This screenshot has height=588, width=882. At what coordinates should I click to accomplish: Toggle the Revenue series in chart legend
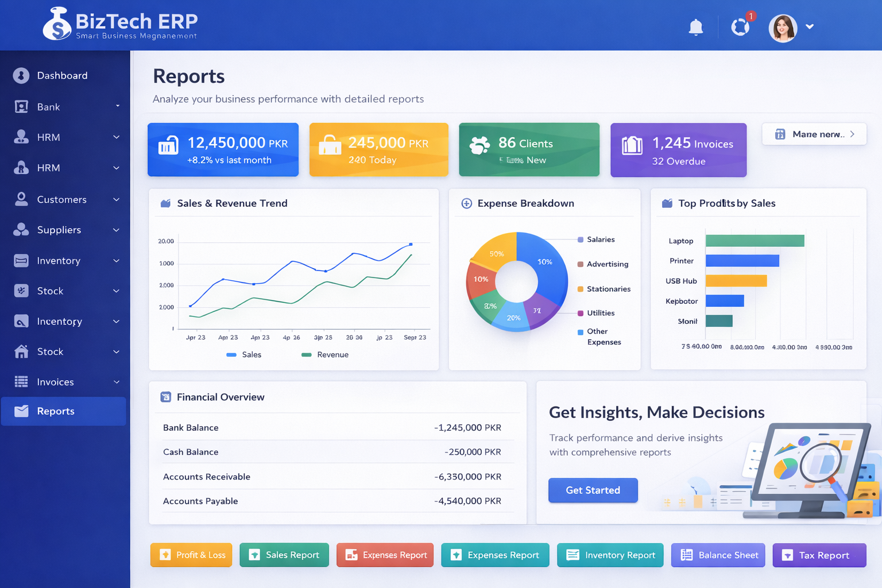[325, 355]
